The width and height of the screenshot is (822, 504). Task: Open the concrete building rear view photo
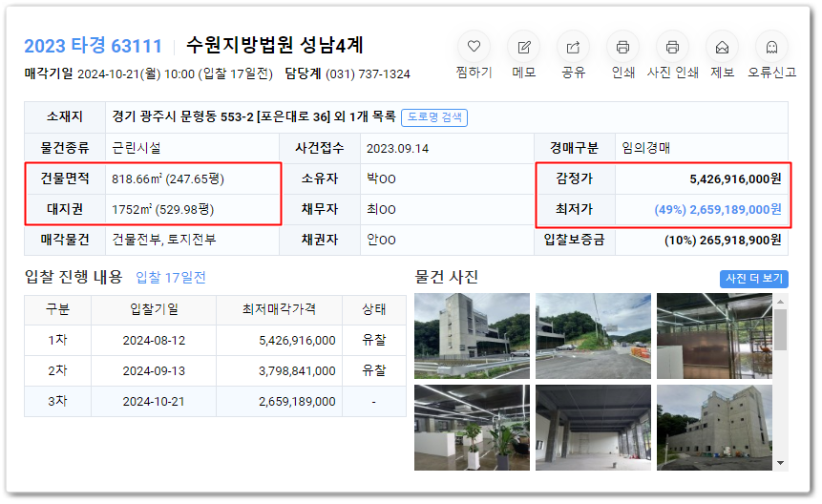714,428
